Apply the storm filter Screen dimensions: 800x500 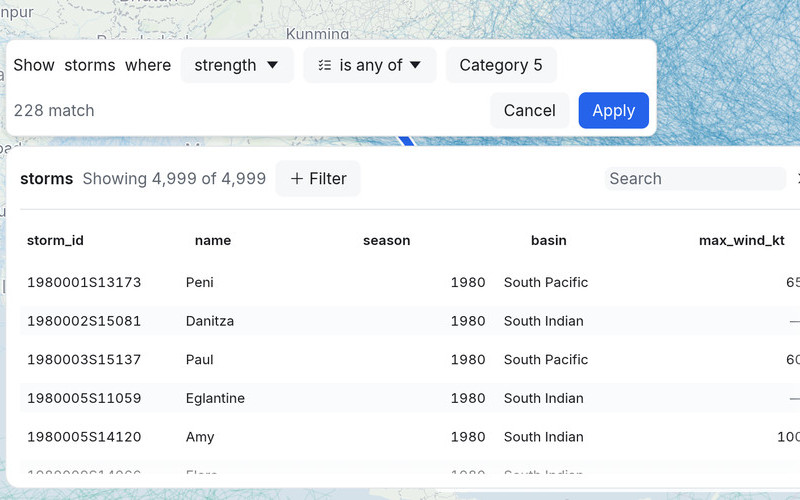[x=613, y=110]
